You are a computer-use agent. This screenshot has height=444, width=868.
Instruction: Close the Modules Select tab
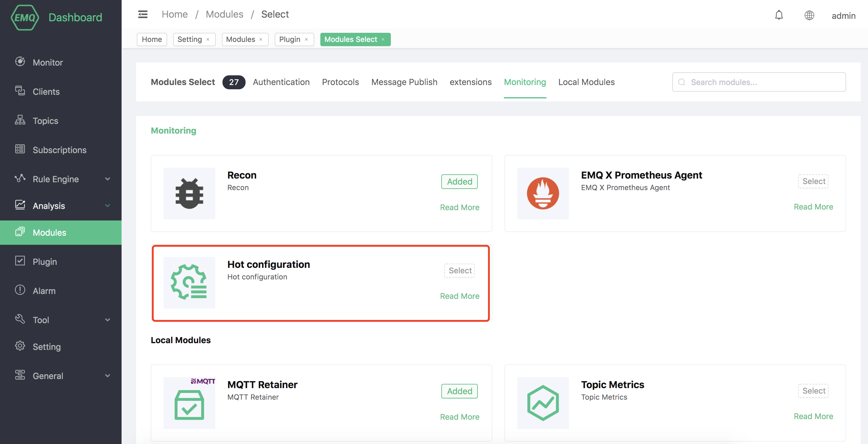[383, 39]
